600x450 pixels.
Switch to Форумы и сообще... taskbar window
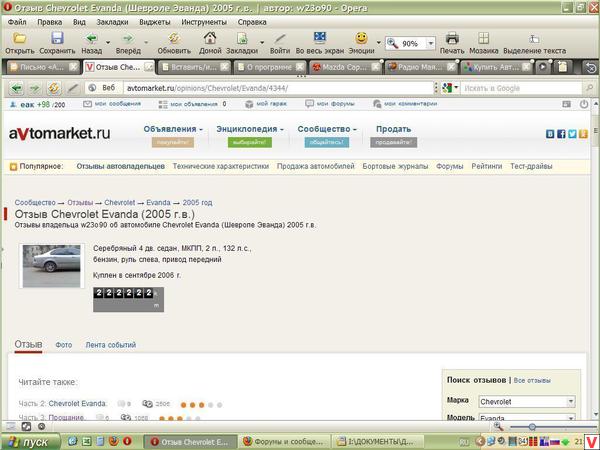click(284, 442)
